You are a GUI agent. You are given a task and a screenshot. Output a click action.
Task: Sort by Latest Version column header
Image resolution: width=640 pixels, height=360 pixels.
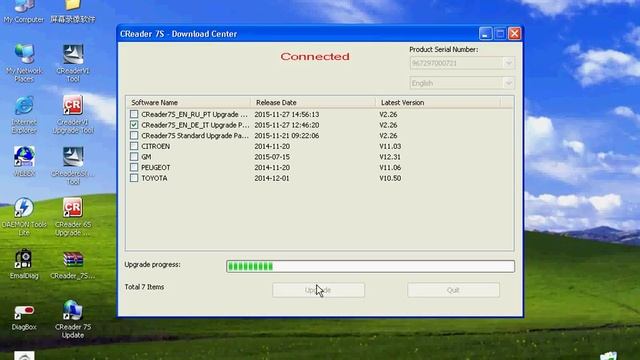(x=438, y=102)
